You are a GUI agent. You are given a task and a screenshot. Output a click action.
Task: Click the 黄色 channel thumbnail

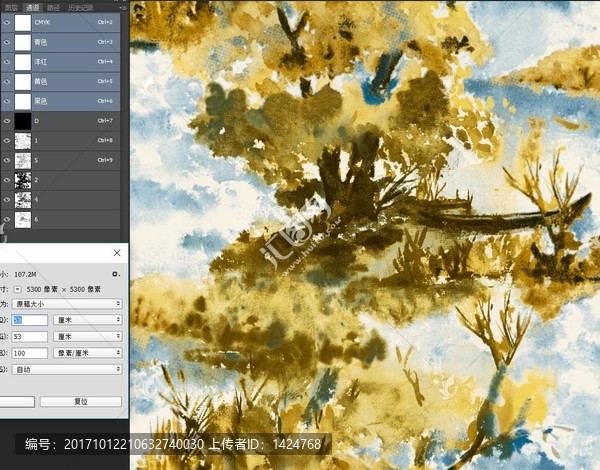coord(23,82)
